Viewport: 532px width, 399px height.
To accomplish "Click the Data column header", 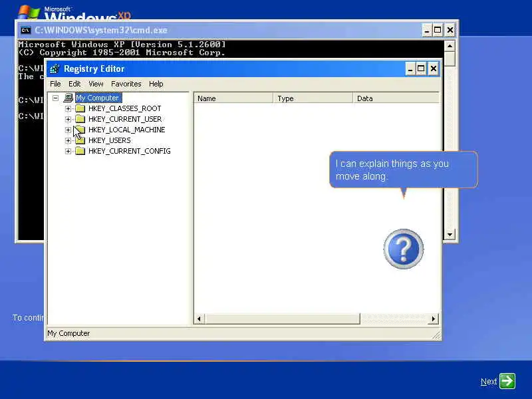I will tap(396, 98).
